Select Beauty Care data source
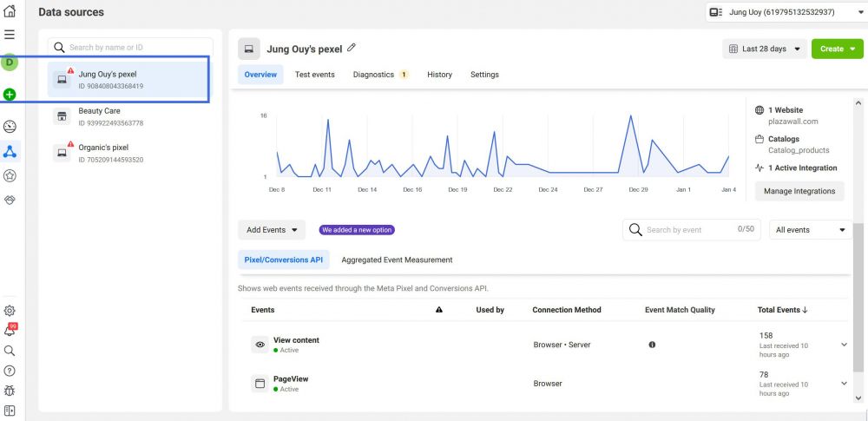This screenshot has height=421, width=868. coord(129,116)
